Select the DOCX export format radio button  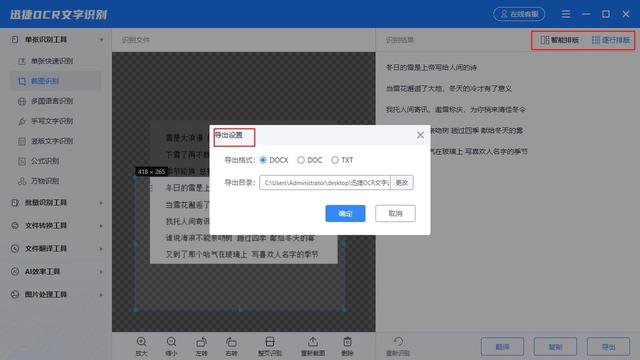pyautogui.click(x=263, y=160)
